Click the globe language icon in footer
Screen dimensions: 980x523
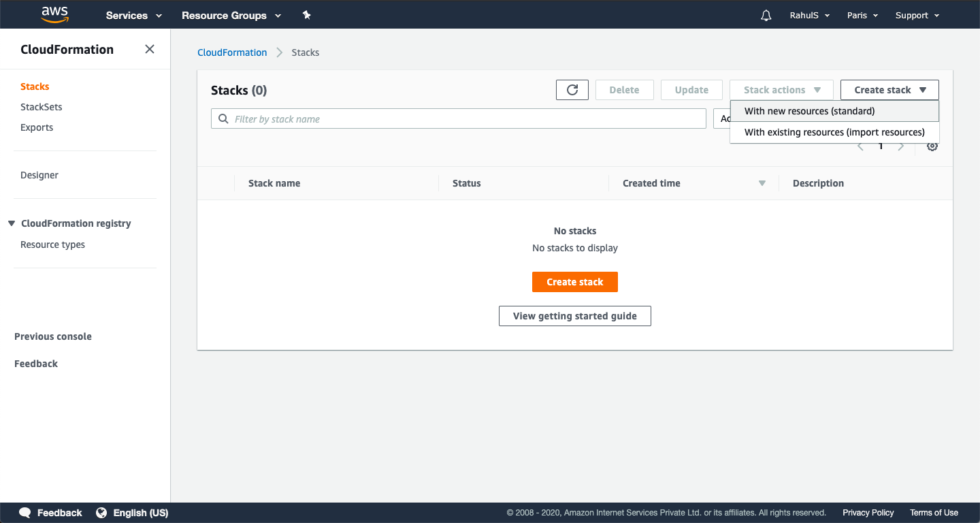[x=101, y=513]
